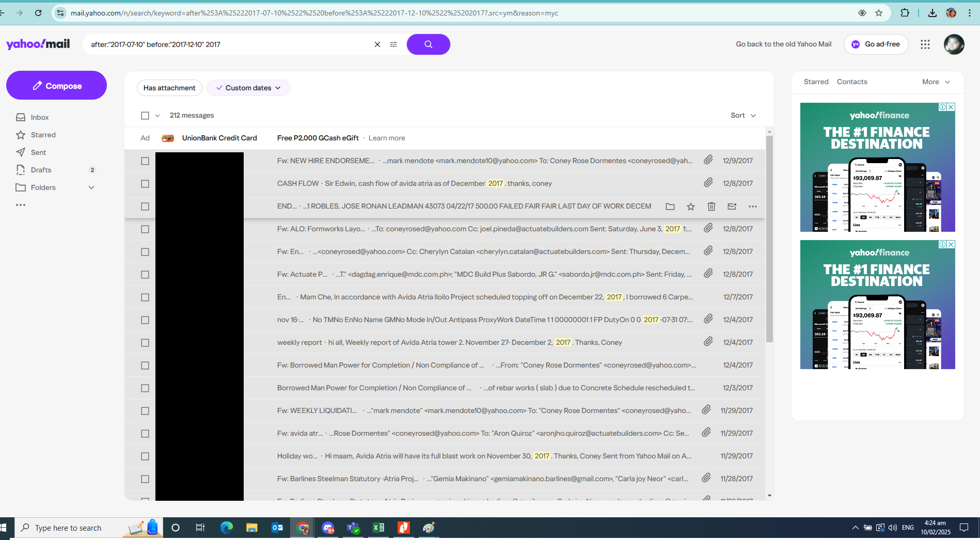This screenshot has height=540, width=980.
Task: Open the Fw: Actuate P... message
Action: tap(444, 274)
